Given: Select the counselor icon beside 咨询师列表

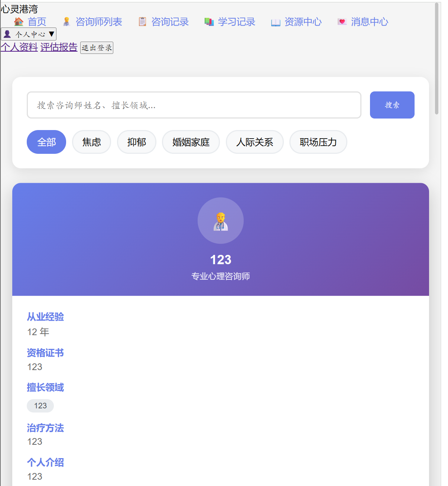Looking at the screenshot, I should (67, 22).
